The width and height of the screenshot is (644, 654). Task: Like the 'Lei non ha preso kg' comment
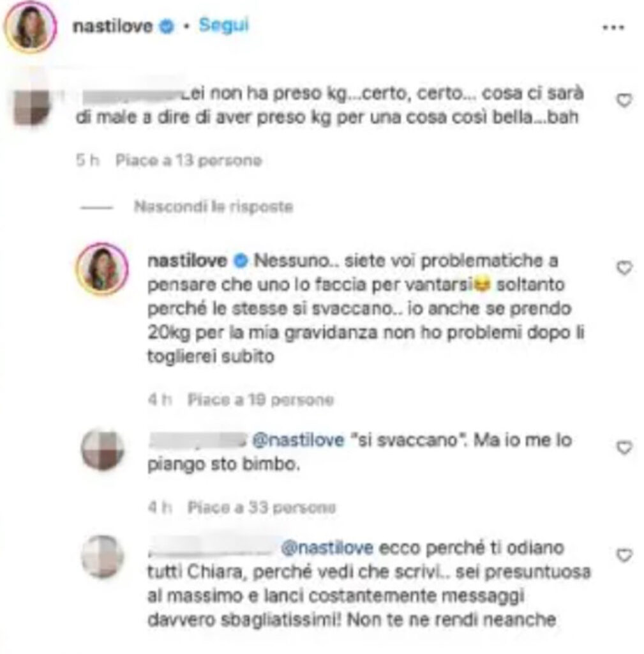coord(624,100)
